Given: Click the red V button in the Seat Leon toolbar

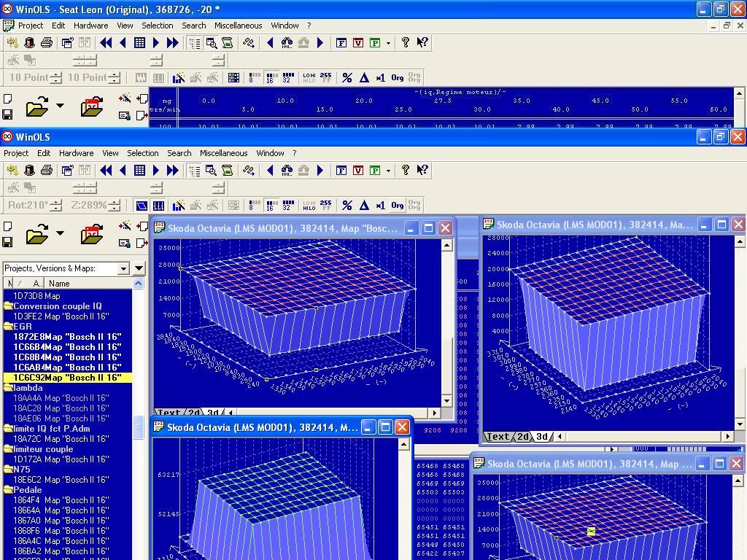Looking at the screenshot, I should 357,43.
